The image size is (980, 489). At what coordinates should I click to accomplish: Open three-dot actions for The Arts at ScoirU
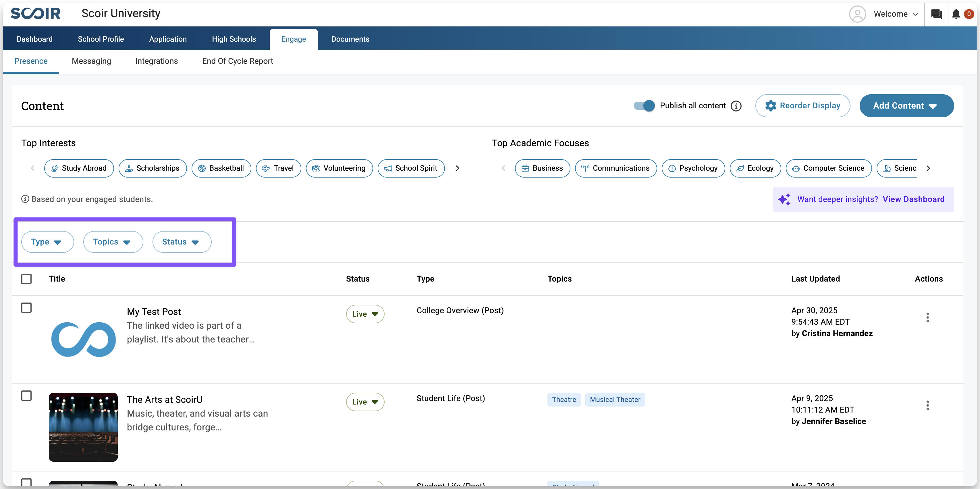pos(927,405)
